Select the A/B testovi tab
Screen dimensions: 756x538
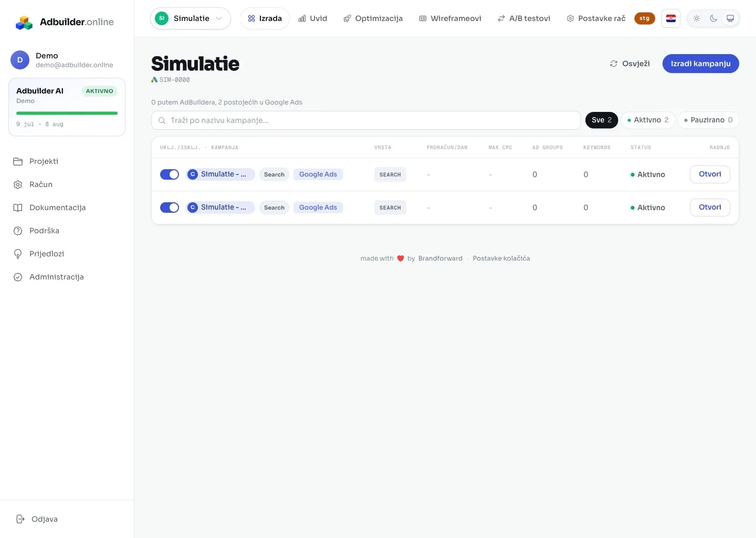coord(524,18)
